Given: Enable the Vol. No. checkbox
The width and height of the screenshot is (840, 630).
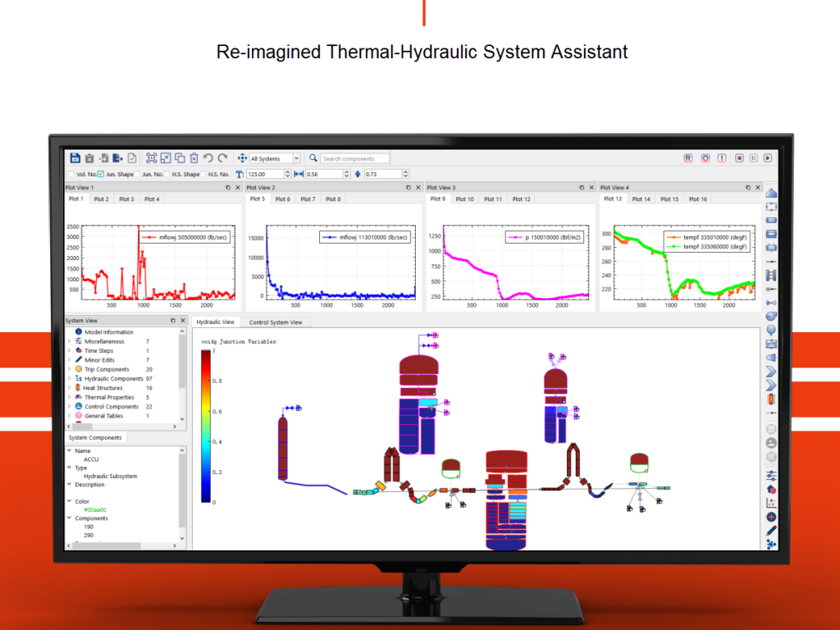Looking at the screenshot, I should (71, 174).
